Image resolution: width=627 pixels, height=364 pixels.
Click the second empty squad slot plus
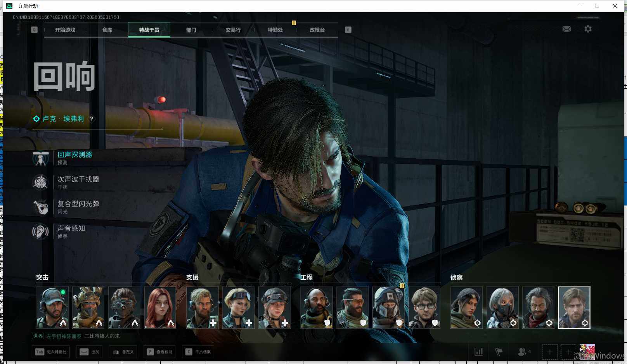(x=568, y=352)
